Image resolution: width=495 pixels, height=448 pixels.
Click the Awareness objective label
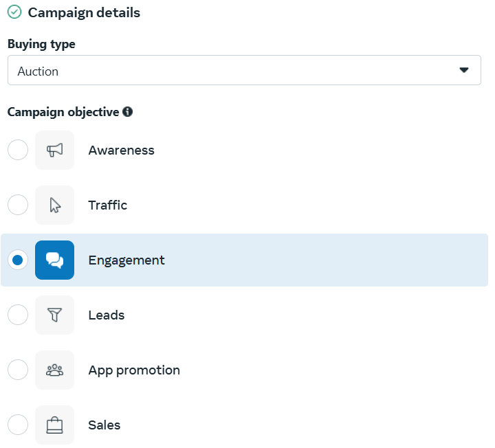[121, 150]
